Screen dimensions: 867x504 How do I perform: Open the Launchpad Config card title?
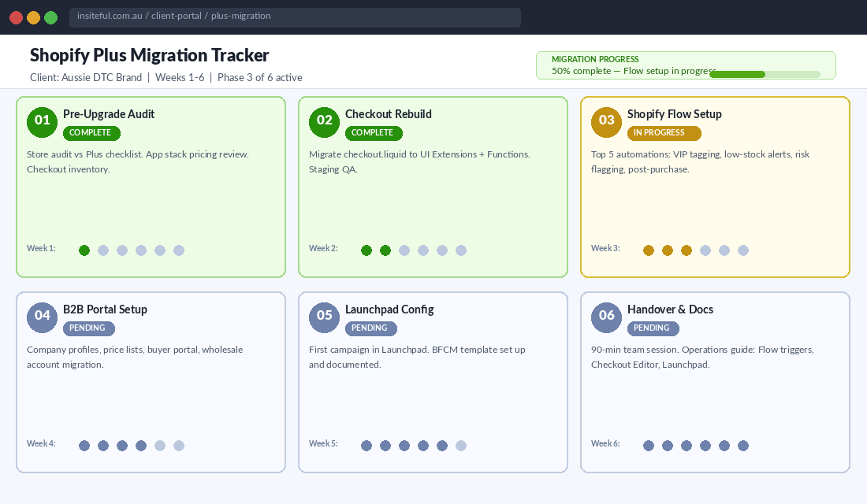389,309
